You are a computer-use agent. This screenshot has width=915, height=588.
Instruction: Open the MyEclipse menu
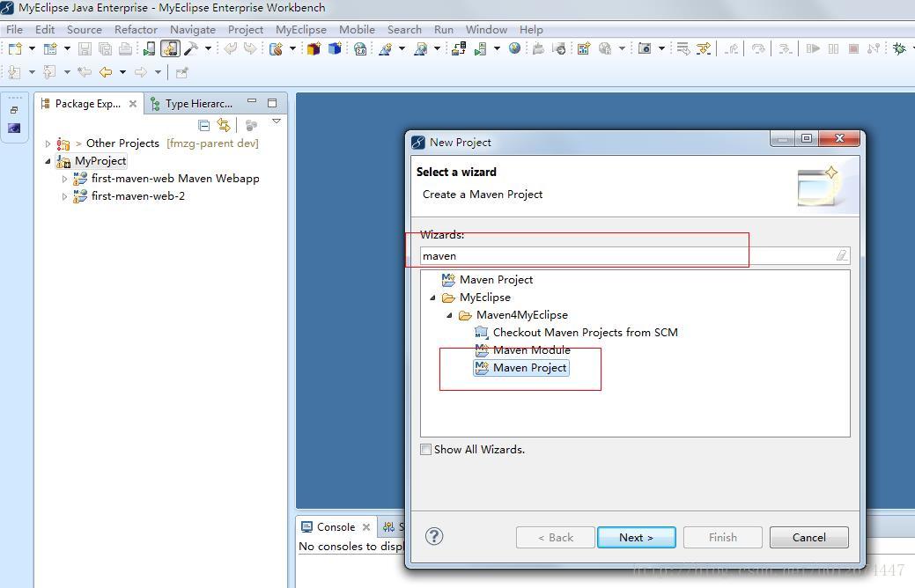[301, 29]
